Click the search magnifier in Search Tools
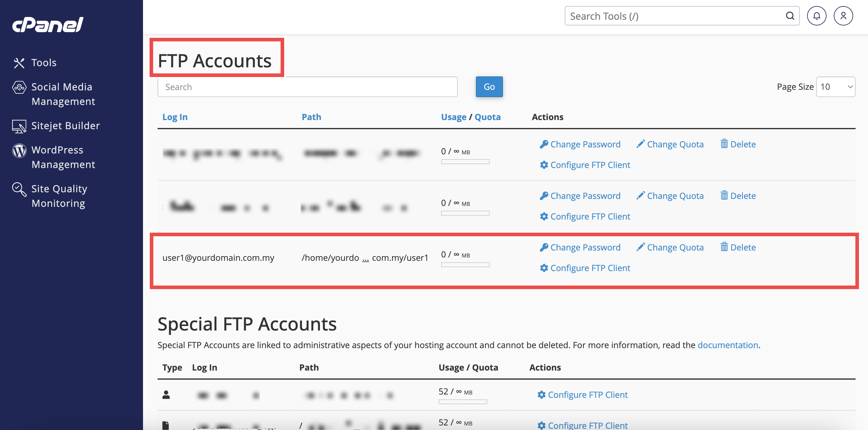Image resolution: width=868 pixels, height=430 pixels. point(790,16)
